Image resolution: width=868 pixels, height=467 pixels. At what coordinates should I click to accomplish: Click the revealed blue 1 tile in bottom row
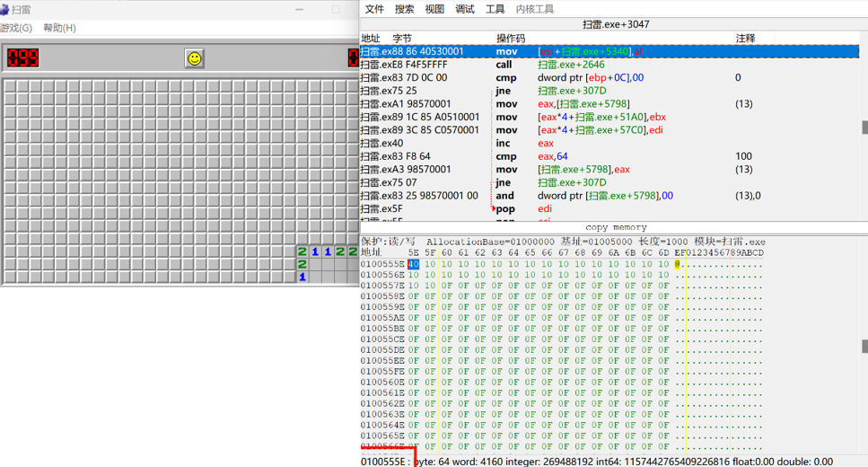pos(302,277)
